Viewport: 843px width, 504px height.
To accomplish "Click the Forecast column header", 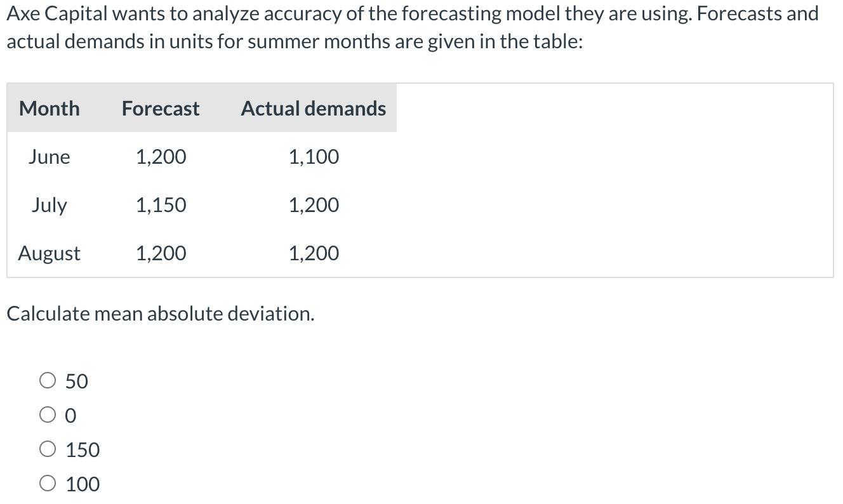I will (x=159, y=109).
